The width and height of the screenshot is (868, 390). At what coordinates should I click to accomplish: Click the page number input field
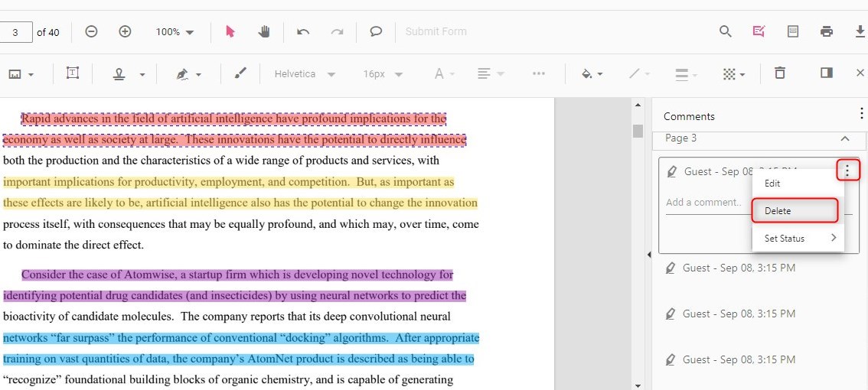pos(16,32)
